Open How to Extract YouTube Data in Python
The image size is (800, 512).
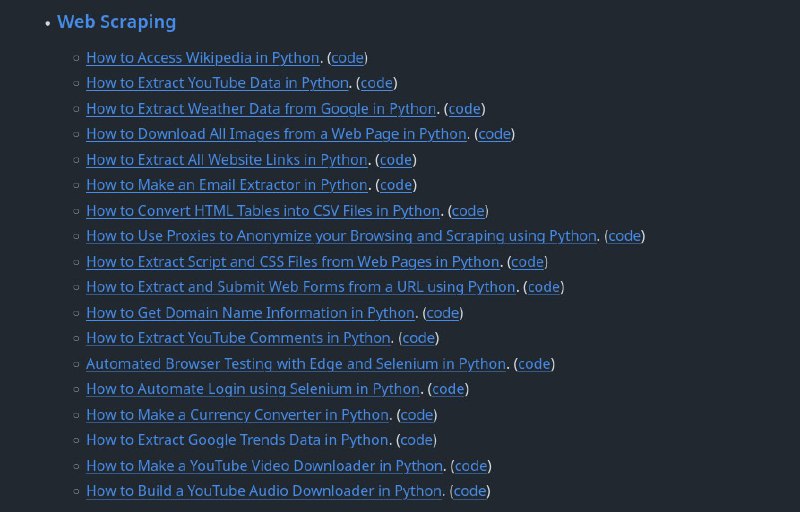217,83
